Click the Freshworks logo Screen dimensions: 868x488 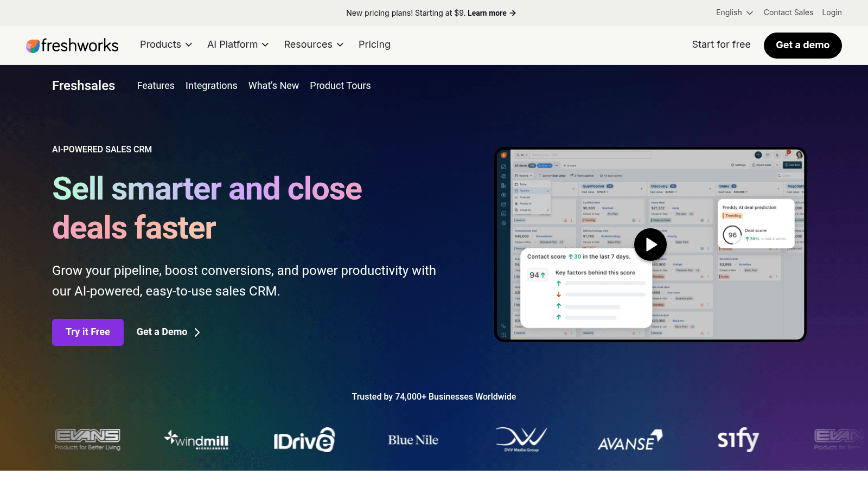[72, 46]
